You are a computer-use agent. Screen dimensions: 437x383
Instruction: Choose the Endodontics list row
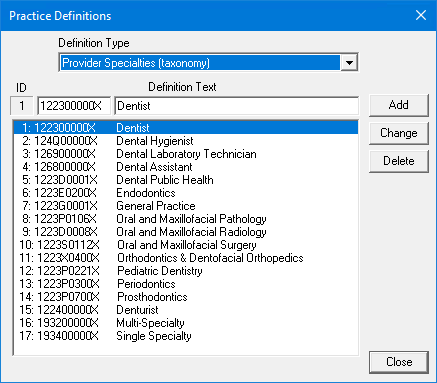click(186, 193)
